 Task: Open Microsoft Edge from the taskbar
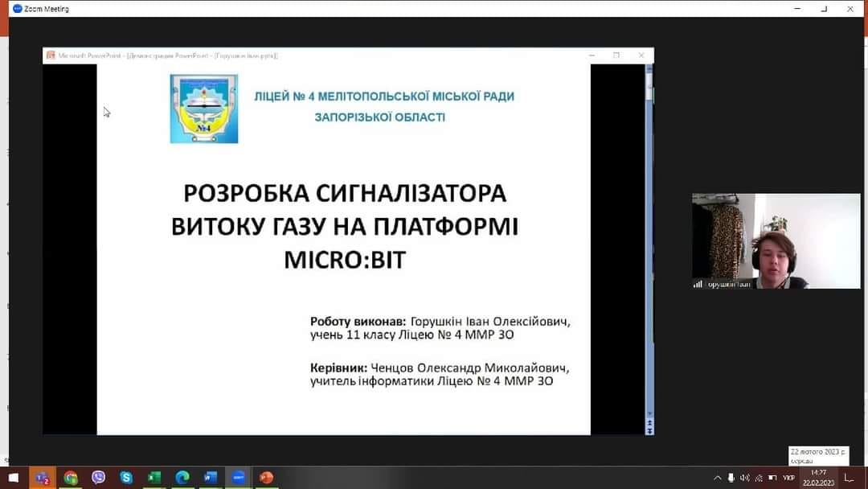(182, 478)
